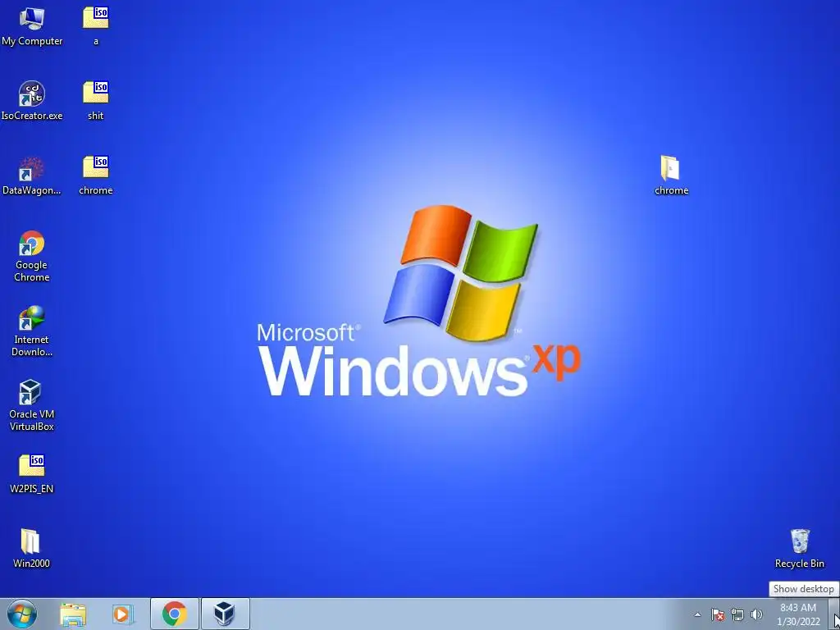The height and width of the screenshot is (630, 840).
Task: Click the Show desktop button
Action: (x=835, y=614)
